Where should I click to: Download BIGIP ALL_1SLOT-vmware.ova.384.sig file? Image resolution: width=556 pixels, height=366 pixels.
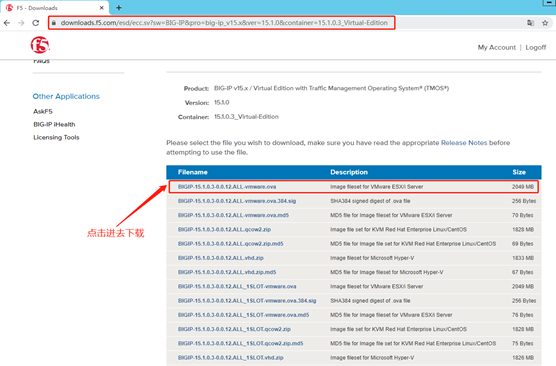[247, 300]
